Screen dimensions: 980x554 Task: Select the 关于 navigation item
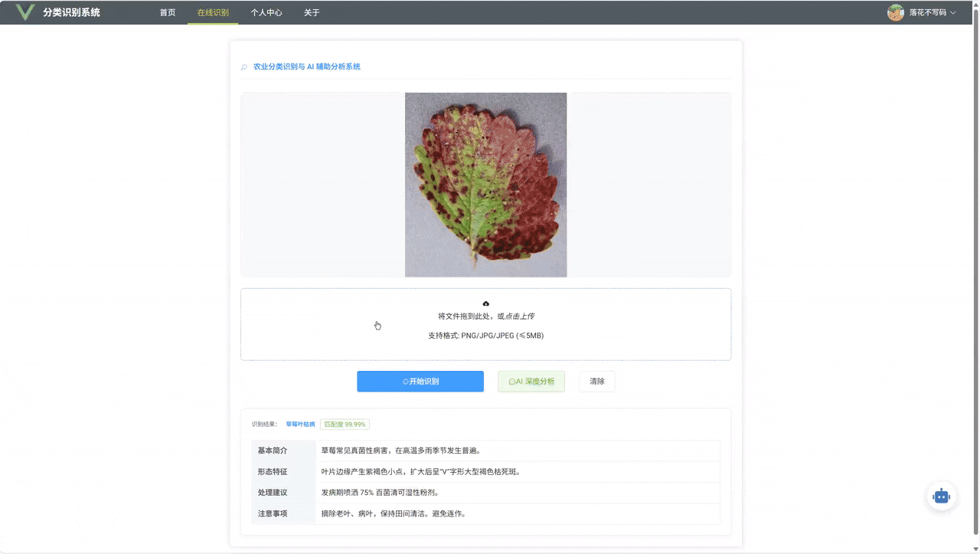(312, 12)
